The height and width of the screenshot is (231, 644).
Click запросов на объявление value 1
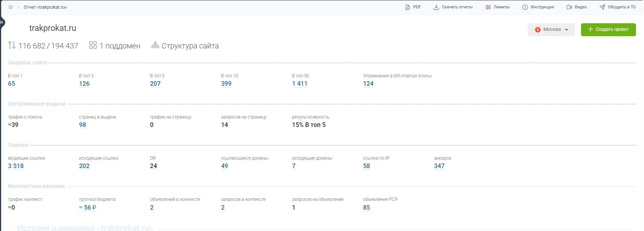[294, 207]
